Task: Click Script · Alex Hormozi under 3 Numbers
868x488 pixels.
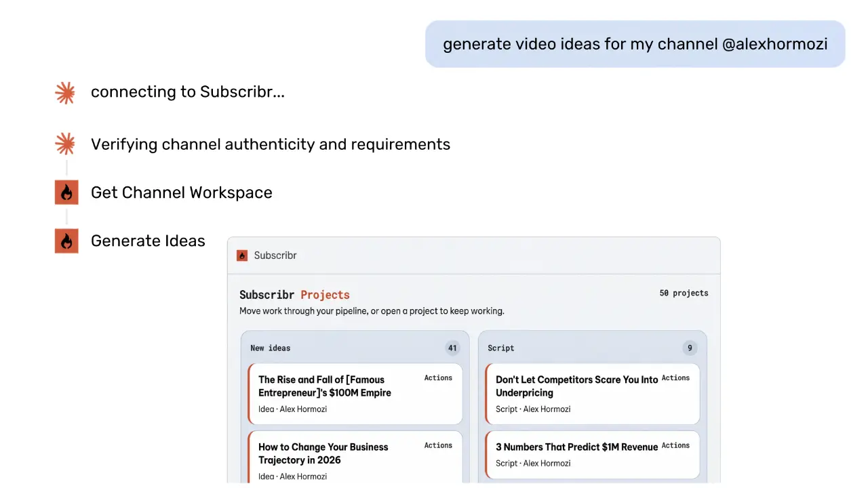Action: [533, 464]
